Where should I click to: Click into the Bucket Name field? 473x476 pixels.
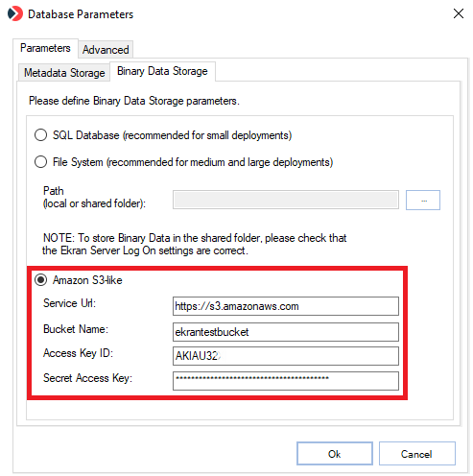pyautogui.click(x=286, y=332)
